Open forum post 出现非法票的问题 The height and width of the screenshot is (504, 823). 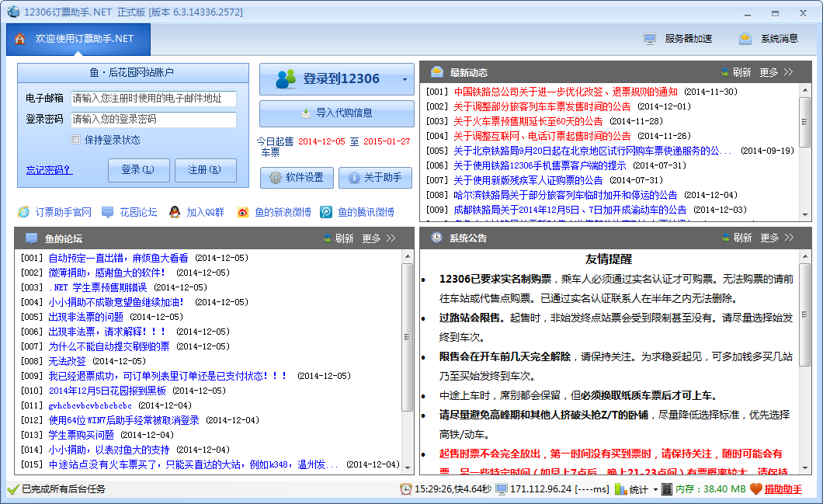[85, 317]
